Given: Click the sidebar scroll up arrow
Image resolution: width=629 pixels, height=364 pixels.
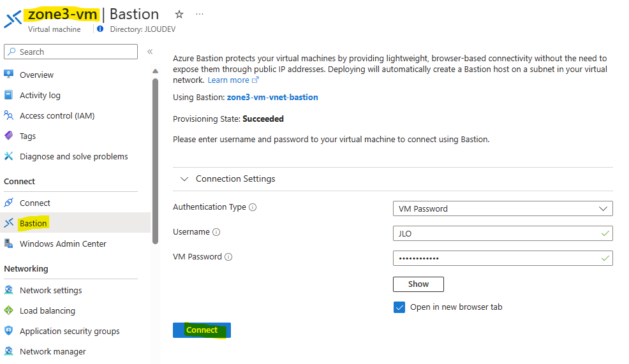Looking at the screenshot, I should click(155, 71).
